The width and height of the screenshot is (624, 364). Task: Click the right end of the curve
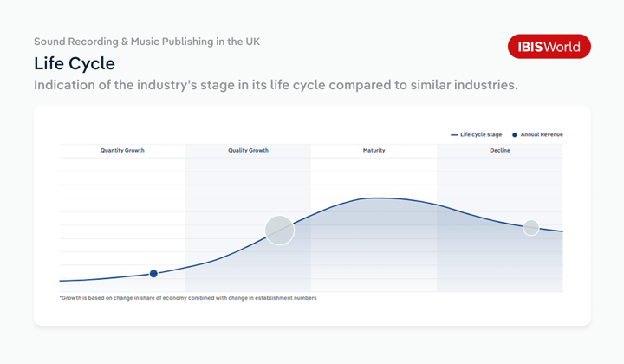[x=562, y=231]
